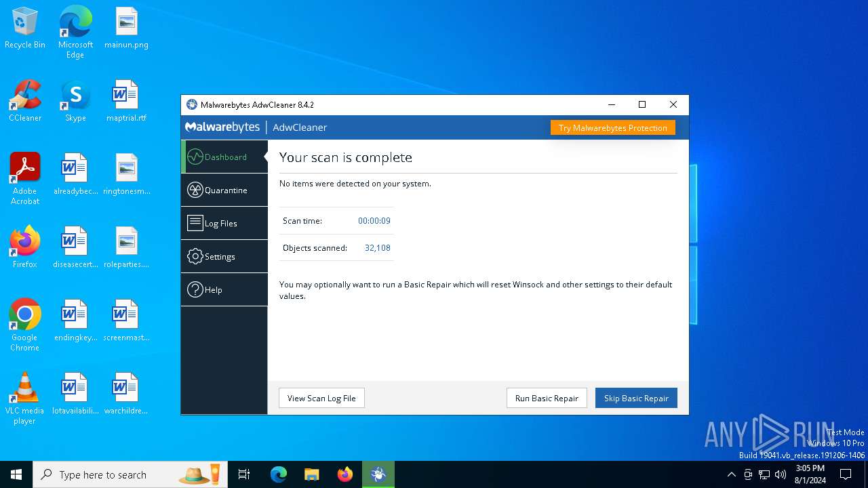
Task: Select the warchildre... Word document
Action: pos(126,394)
